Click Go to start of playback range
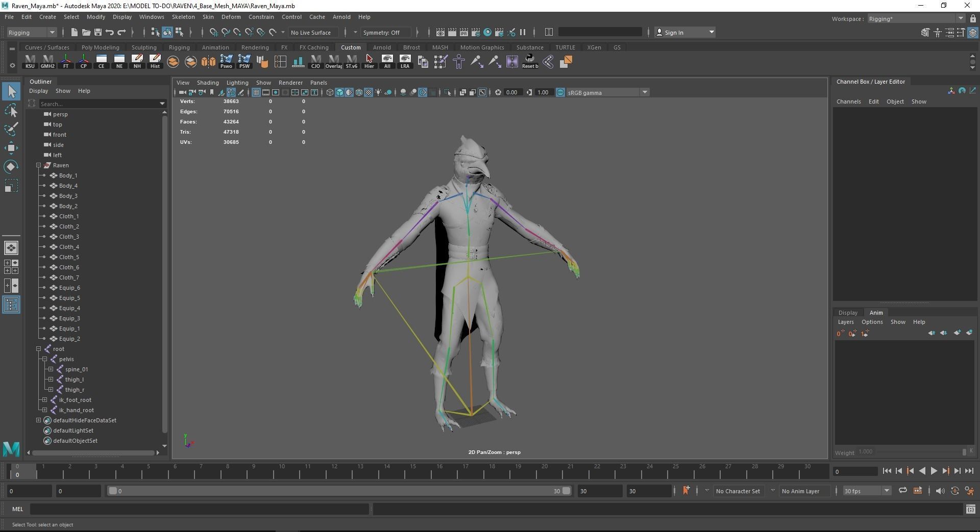 [x=887, y=471]
